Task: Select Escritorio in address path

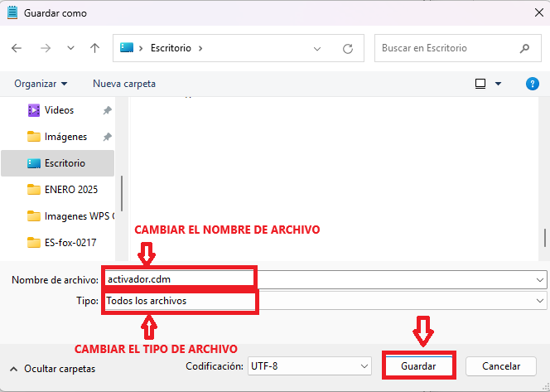Action: tap(171, 48)
